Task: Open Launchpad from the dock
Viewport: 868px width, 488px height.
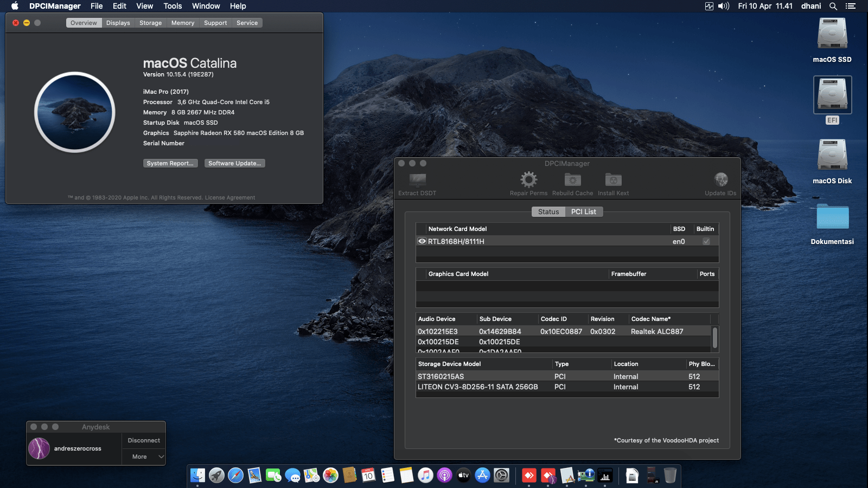Action: pyautogui.click(x=216, y=476)
